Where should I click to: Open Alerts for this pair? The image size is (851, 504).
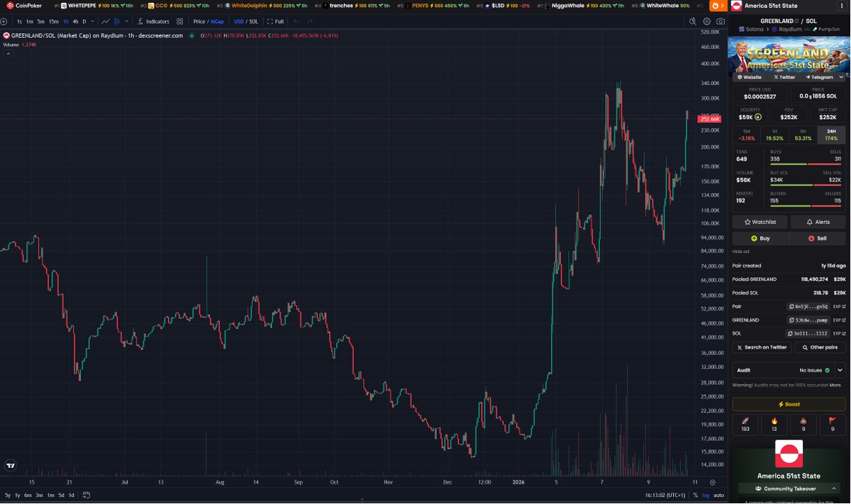tap(818, 222)
